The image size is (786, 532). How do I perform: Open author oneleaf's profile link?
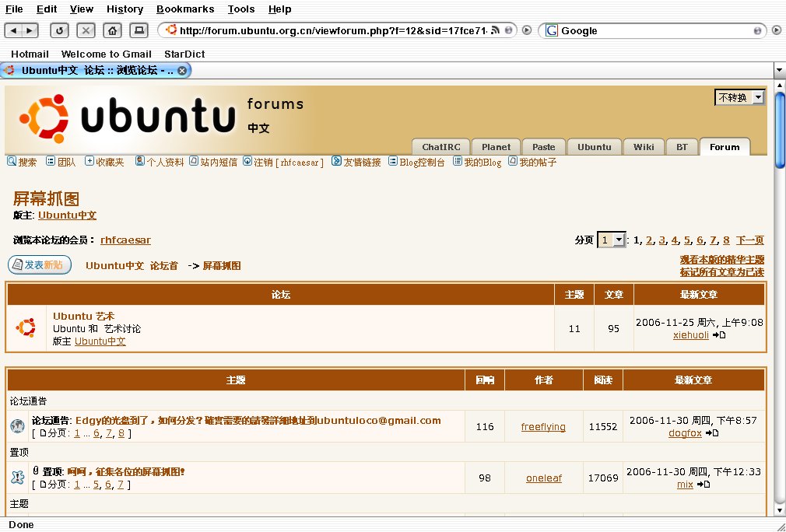click(x=544, y=478)
